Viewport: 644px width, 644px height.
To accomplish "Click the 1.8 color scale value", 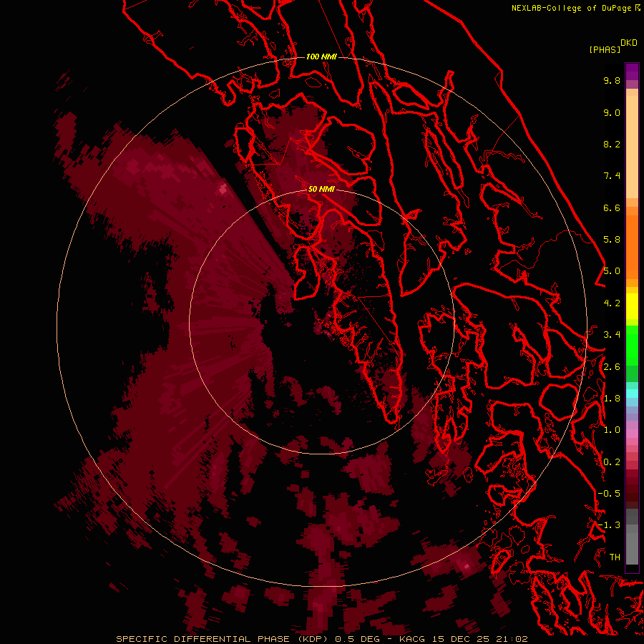I will pos(612,399).
